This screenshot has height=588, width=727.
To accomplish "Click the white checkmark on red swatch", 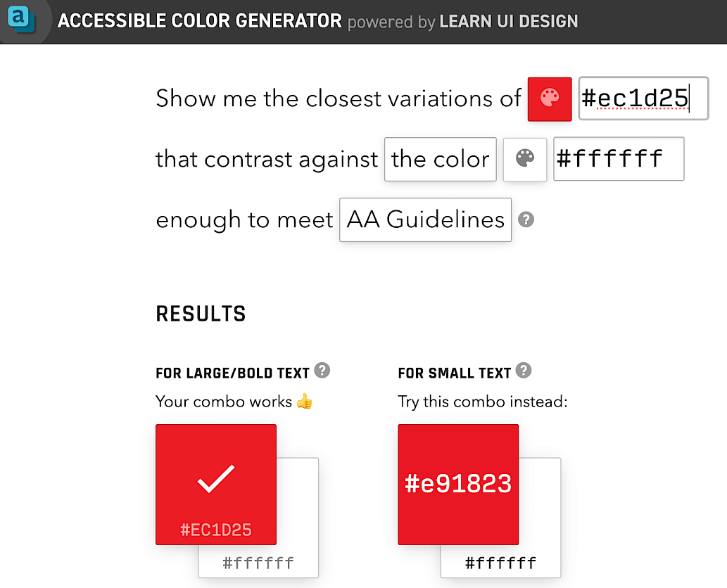I will coord(216,478).
